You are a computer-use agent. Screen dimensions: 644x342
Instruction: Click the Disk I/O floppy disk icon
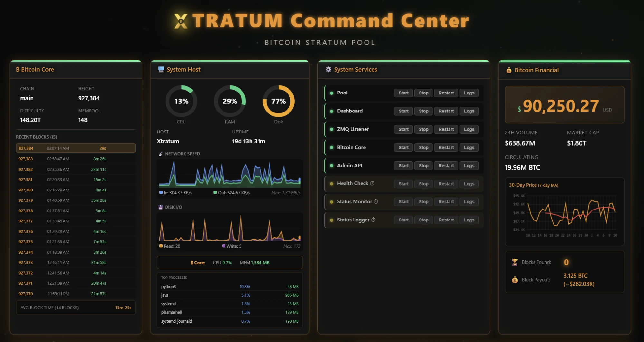click(160, 207)
